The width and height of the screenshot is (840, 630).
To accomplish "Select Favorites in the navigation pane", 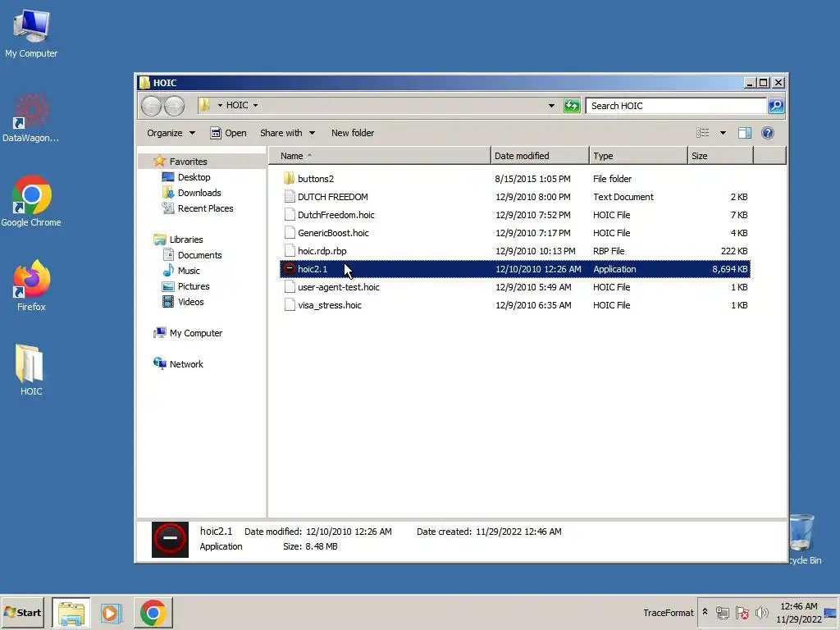I will (188, 162).
